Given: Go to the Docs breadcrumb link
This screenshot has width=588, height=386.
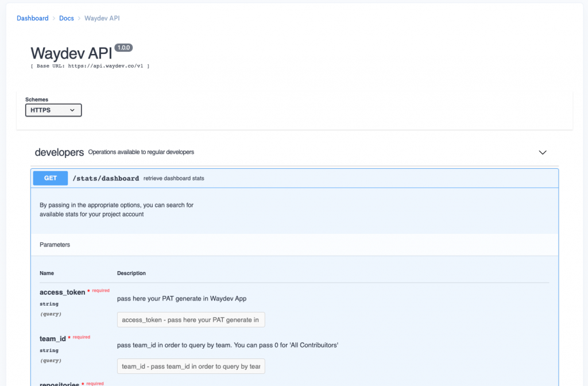Looking at the screenshot, I should click(67, 18).
